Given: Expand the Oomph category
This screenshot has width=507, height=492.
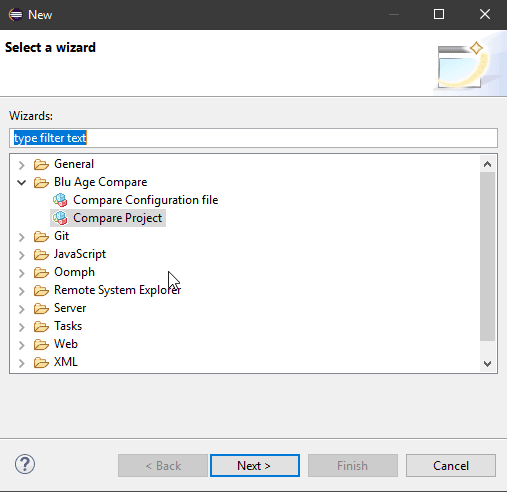Looking at the screenshot, I should pyautogui.click(x=22, y=273).
